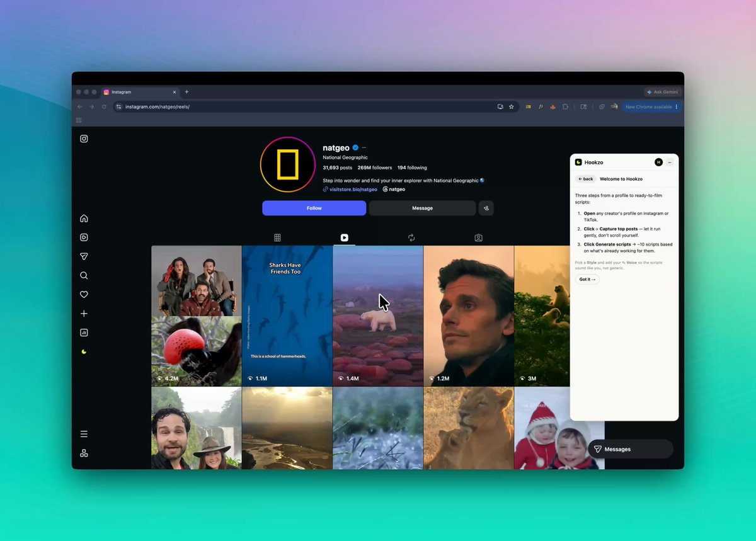Show similar accounts suggestion button
The width and height of the screenshot is (756, 541).
(486, 208)
